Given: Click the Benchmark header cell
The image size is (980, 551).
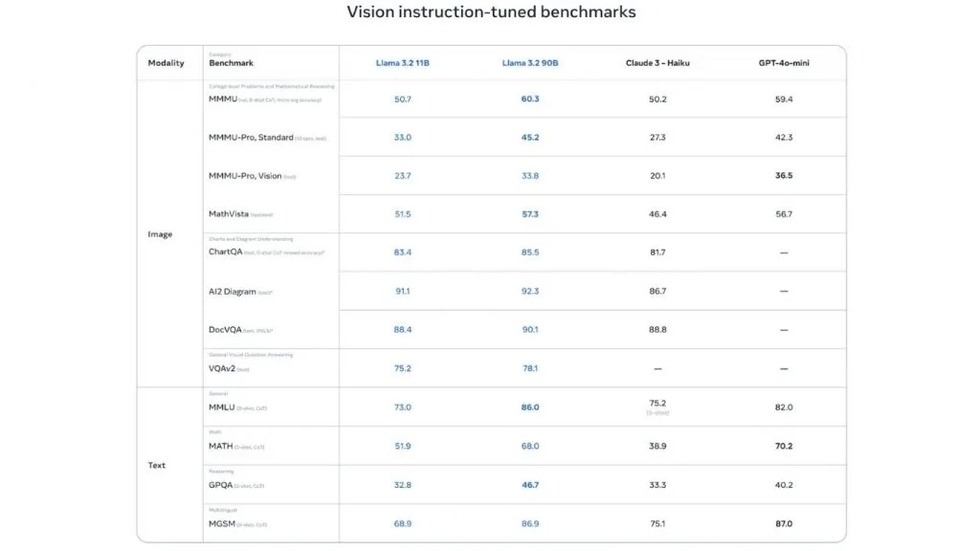Looking at the screenshot, I should tap(232, 63).
